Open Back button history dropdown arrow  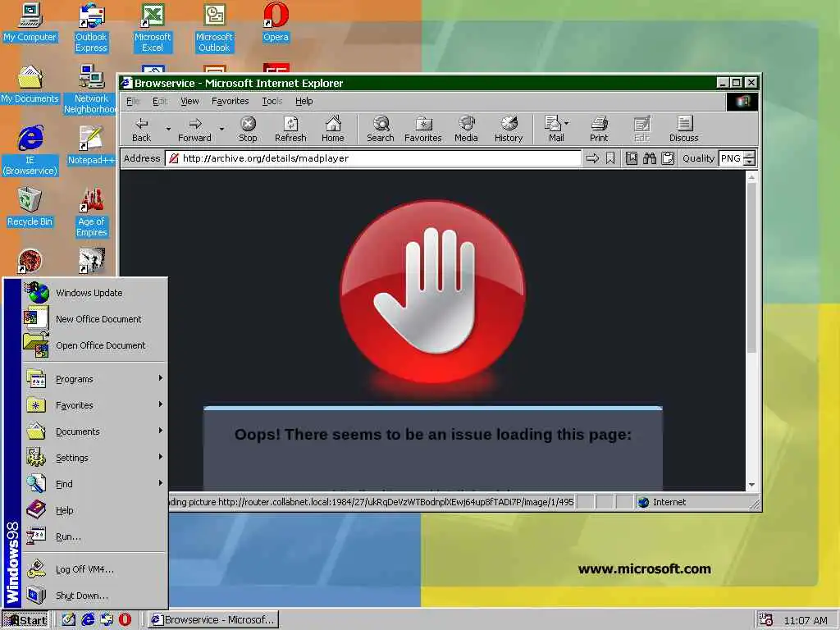pyautogui.click(x=168, y=129)
